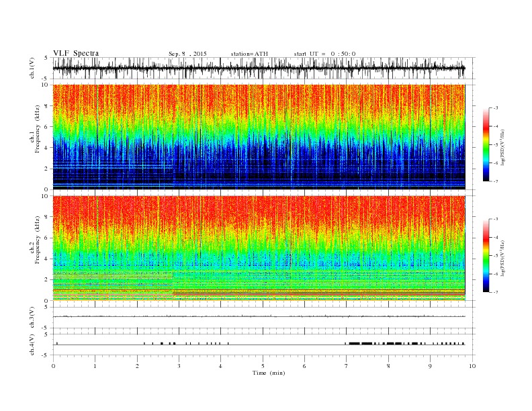Click time axis tick label "7" at bottom
The width and height of the screenshot is (532, 411).
coord(347,366)
